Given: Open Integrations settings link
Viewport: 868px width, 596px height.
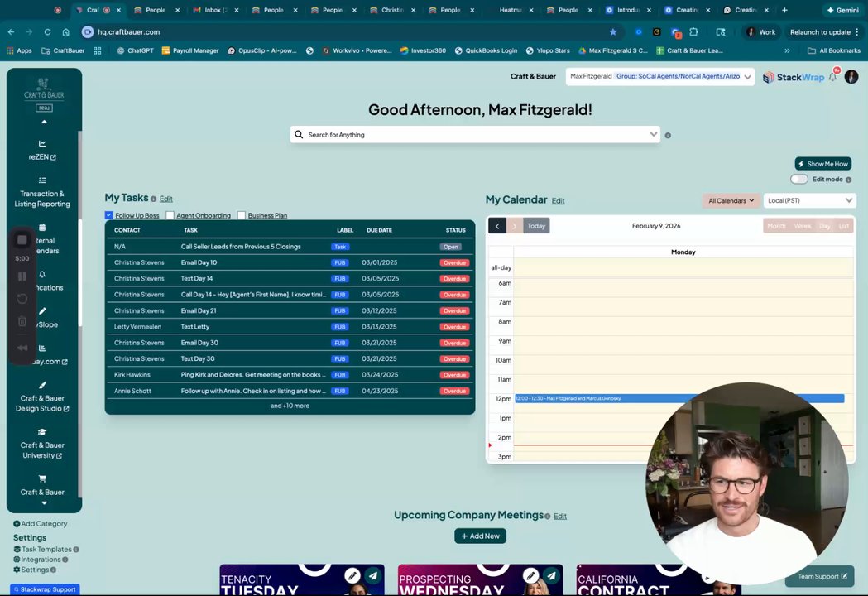Looking at the screenshot, I should (x=37, y=560).
